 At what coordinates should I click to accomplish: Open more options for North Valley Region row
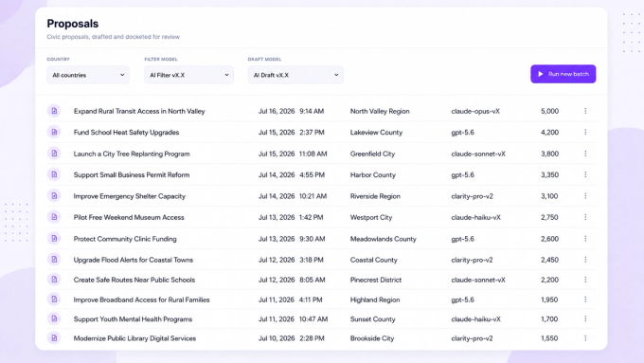(x=585, y=111)
